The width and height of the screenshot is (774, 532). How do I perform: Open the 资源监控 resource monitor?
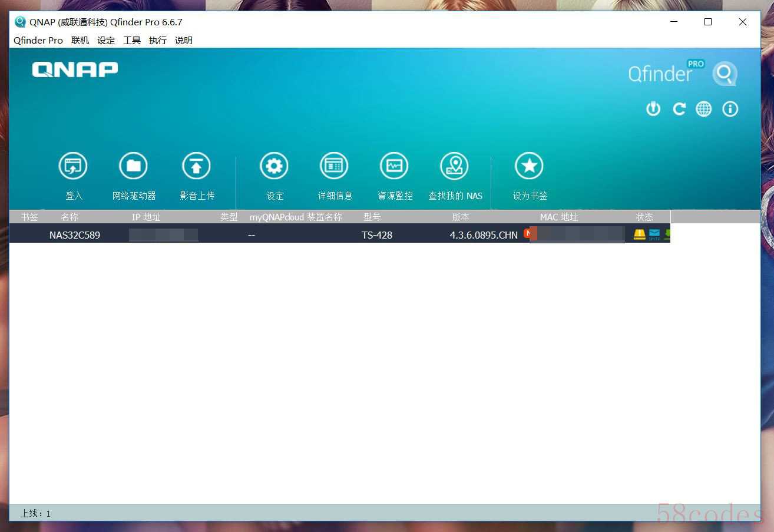tap(394, 166)
